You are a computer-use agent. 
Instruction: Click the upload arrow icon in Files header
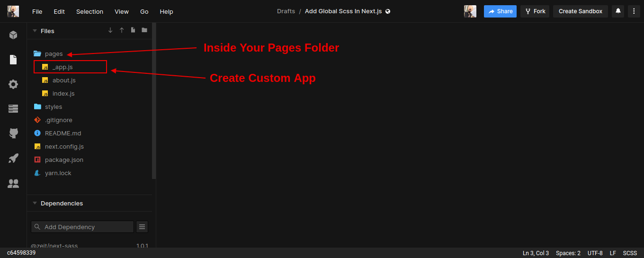tap(122, 30)
